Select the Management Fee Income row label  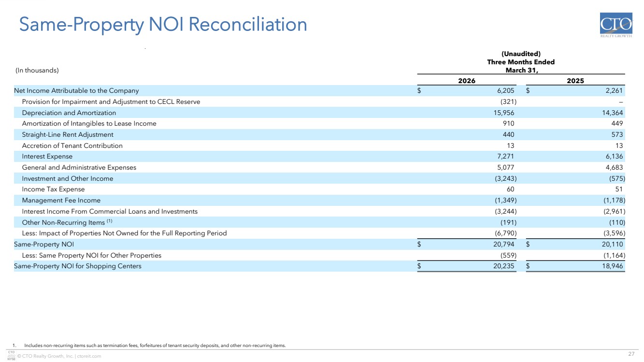point(61,201)
